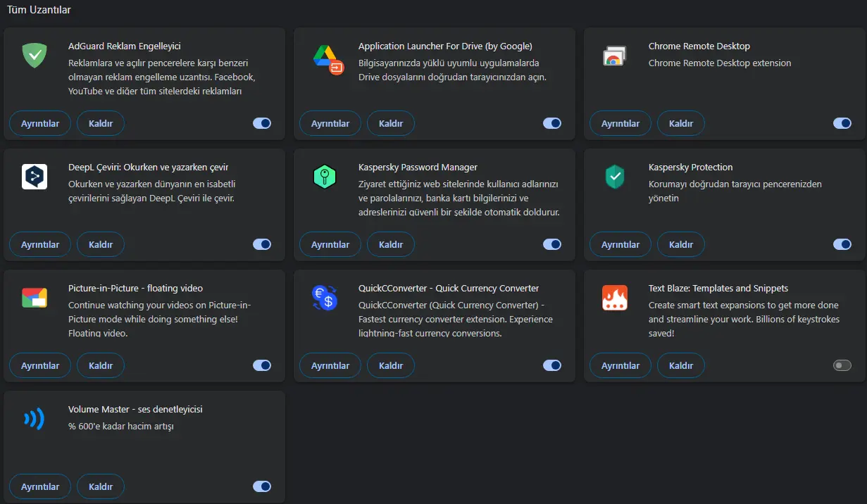Click "QuickCConverter - Quick Currency Converter" title
867x504 pixels.
click(x=449, y=288)
